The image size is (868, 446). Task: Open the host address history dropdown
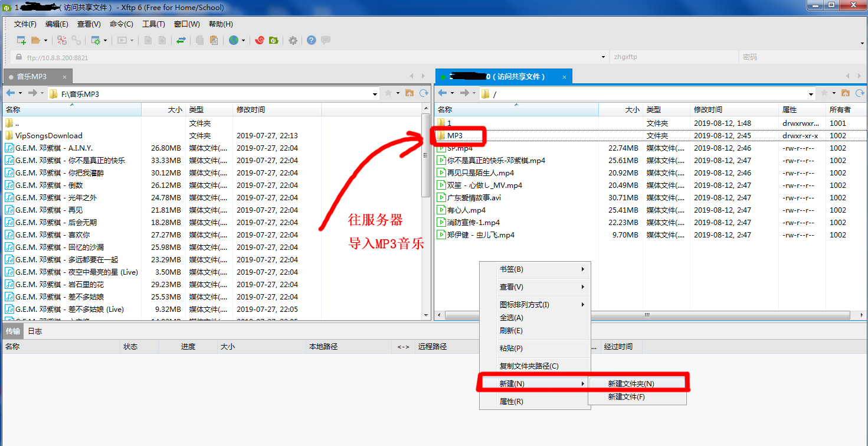point(603,57)
